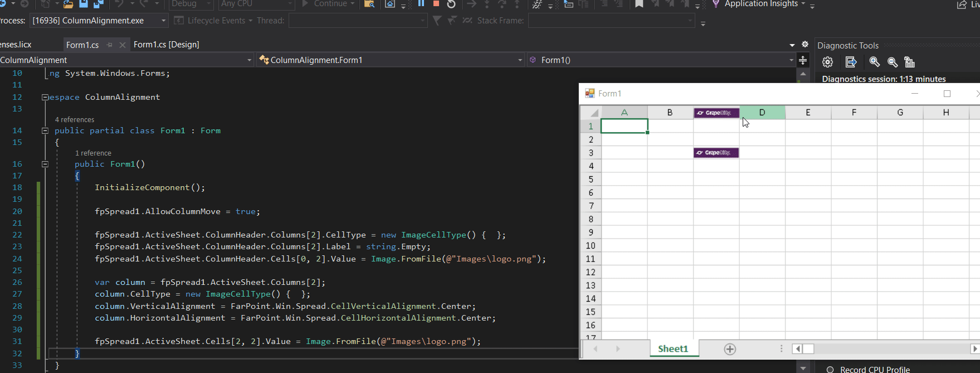980x373 pixels.
Task: Switch to the Form1.cs tab
Action: click(82, 45)
